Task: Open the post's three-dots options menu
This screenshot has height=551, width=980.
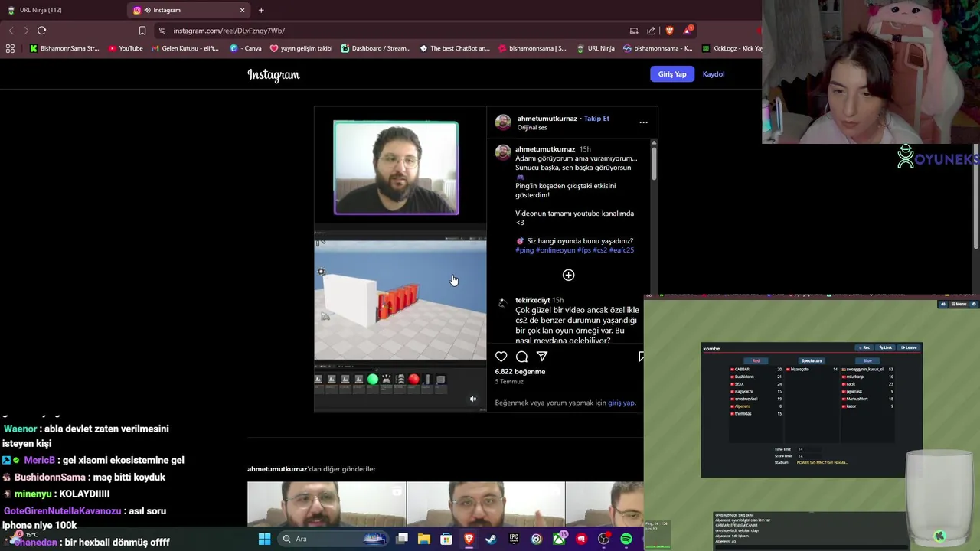Action: click(643, 122)
